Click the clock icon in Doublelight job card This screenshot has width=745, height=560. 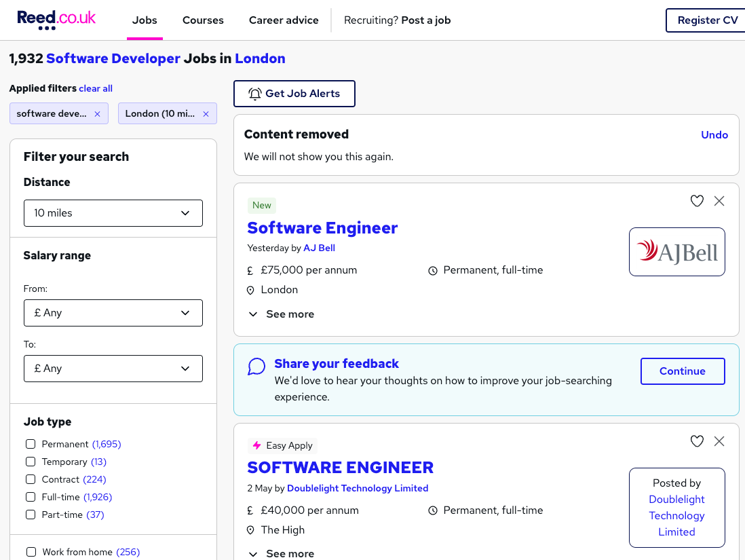click(432, 511)
